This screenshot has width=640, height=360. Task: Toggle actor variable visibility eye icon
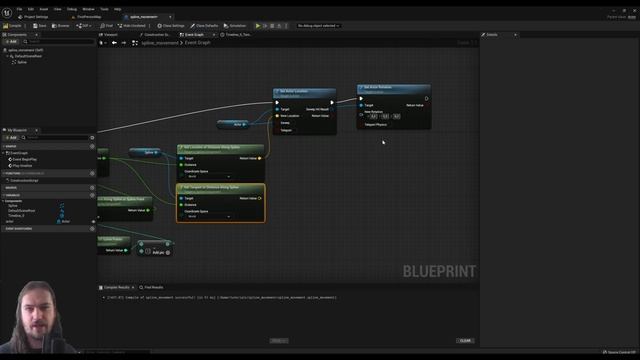(93, 222)
